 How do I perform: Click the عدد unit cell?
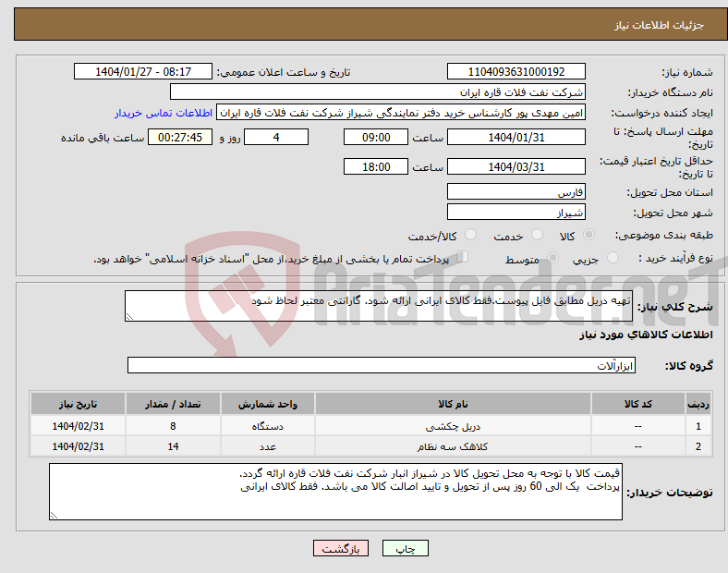click(268, 446)
